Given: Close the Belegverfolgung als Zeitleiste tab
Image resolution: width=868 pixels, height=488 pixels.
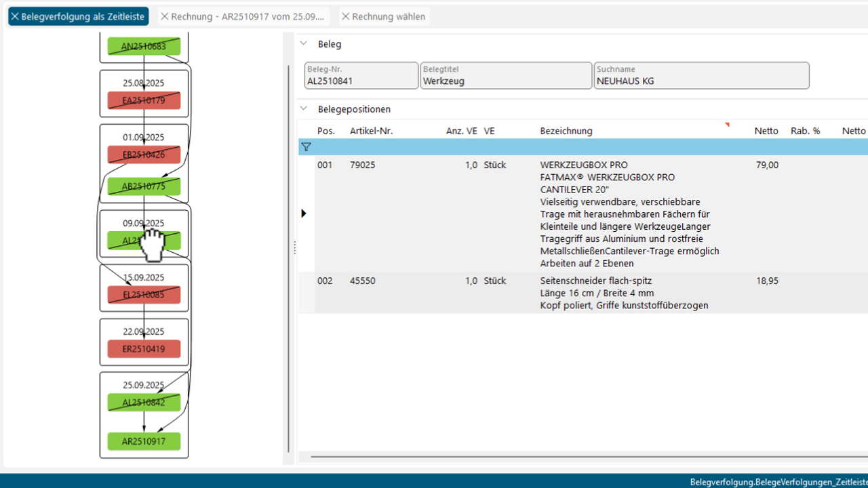Looking at the screenshot, I should pyautogui.click(x=15, y=16).
